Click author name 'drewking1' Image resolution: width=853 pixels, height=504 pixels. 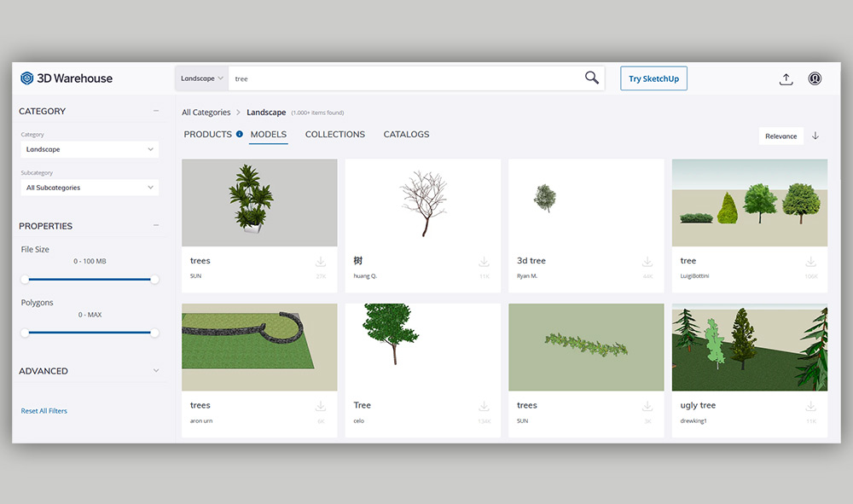tap(693, 420)
